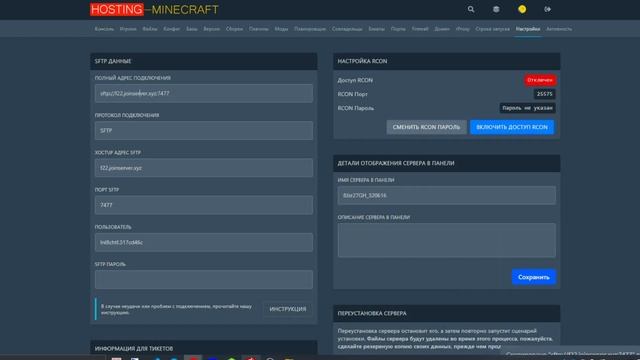Open the Строка запуска tab
Viewport: 640px width, 360px height.
click(x=493, y=29)
